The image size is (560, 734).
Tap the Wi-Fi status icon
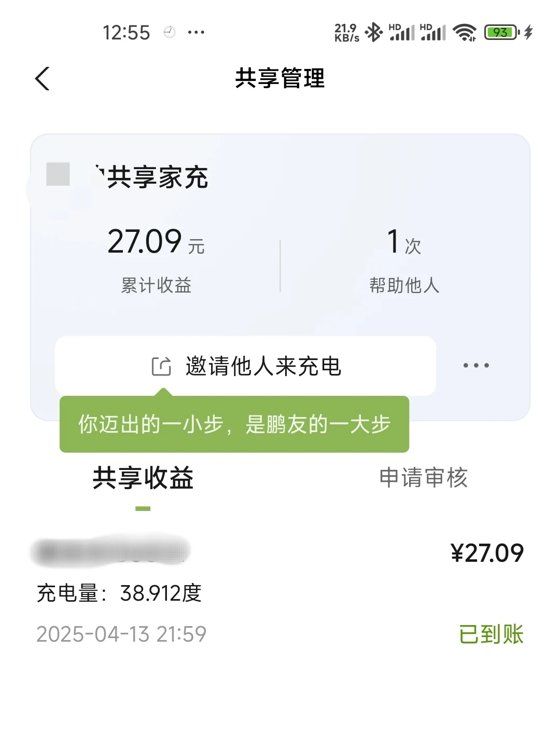click(x=465, y=32)
